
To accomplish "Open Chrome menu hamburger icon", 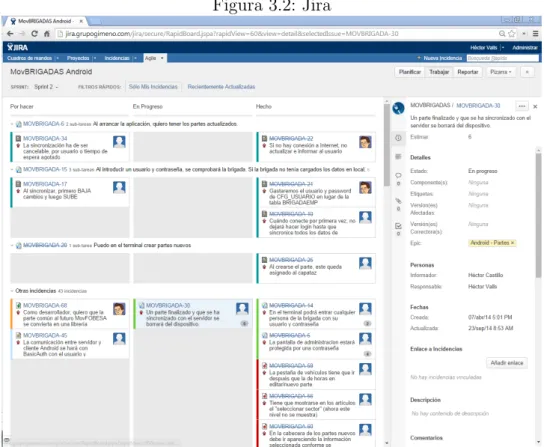I will (536, 34).
